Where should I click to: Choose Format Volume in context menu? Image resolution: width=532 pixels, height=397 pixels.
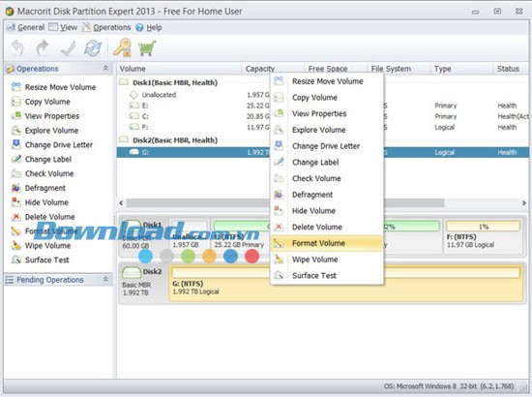327,243
